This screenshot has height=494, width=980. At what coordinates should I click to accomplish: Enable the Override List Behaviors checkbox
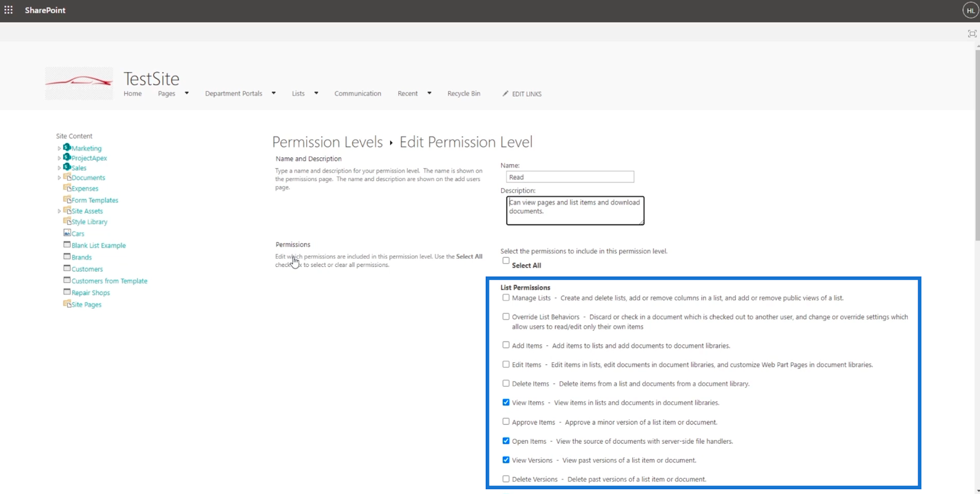click(506, 316)
